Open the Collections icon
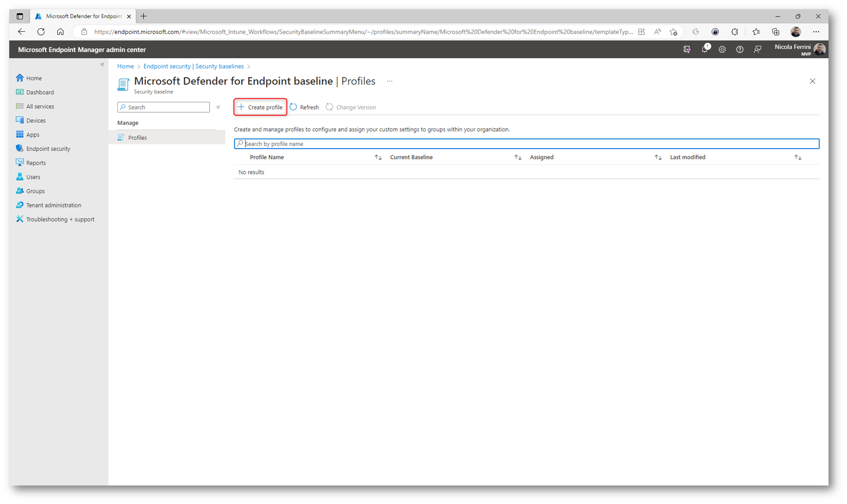This screenshot has width=847, height=504. [x=776, y=32]
